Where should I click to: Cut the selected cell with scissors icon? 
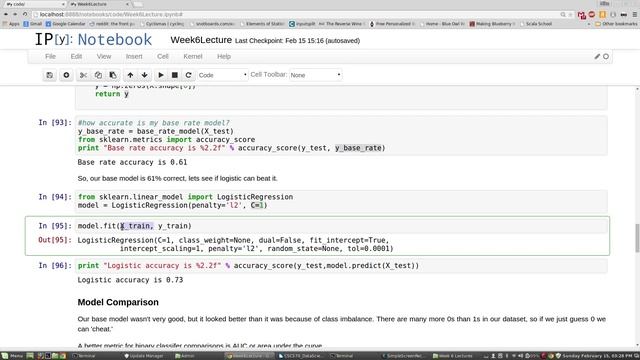[x=83, y=75]
